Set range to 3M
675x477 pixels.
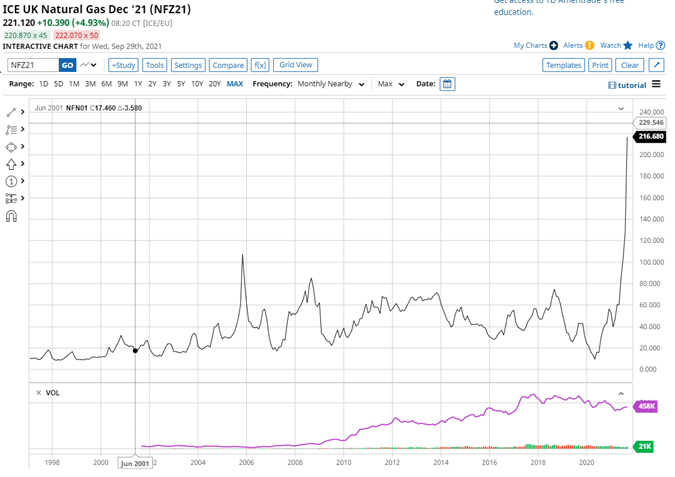click(90, 84)
